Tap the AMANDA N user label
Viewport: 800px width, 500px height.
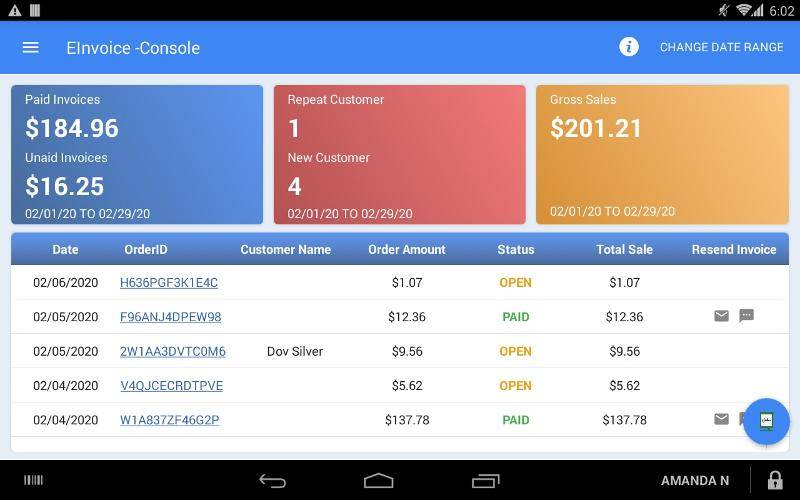[695, 481]
